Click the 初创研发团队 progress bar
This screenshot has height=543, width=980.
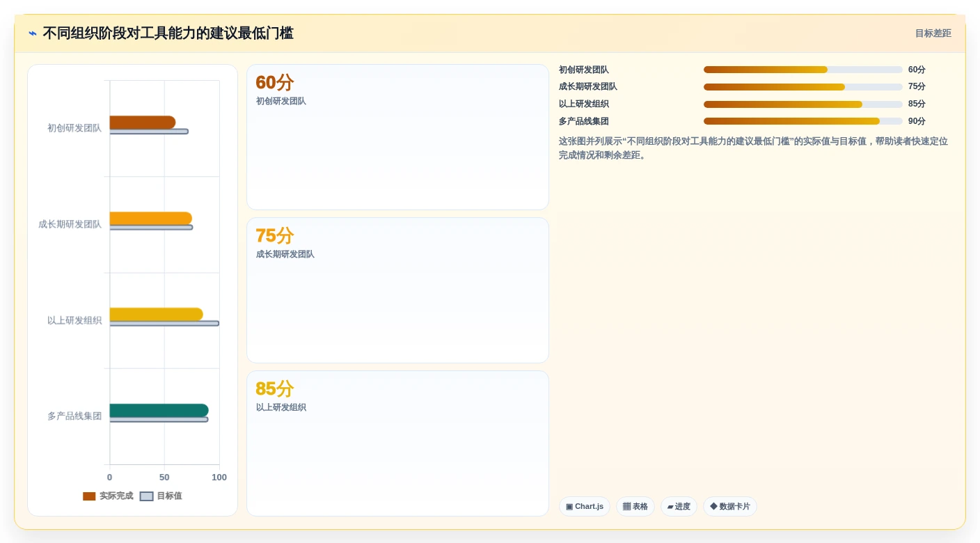pos(803,70)
